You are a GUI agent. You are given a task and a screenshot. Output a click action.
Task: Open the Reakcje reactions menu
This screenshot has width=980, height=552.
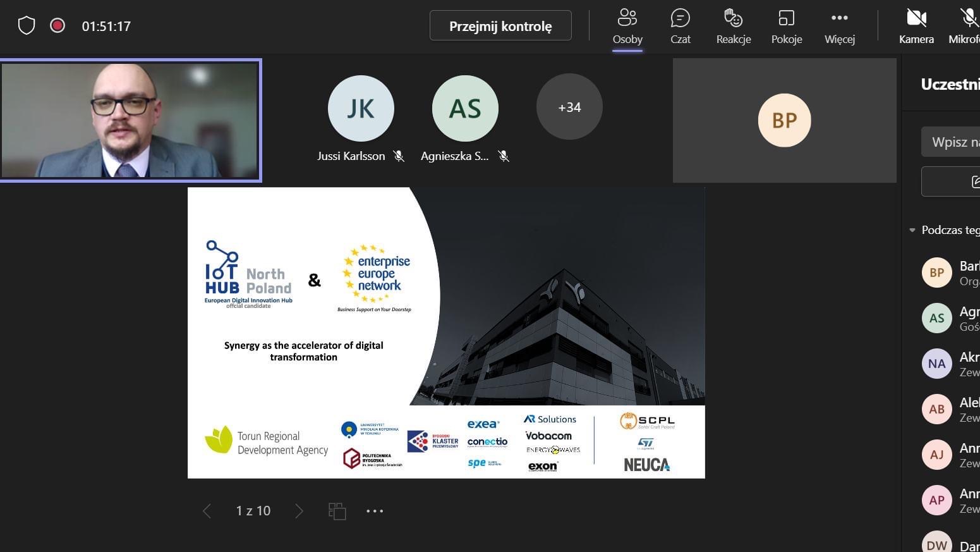click(x=733, y=27)
